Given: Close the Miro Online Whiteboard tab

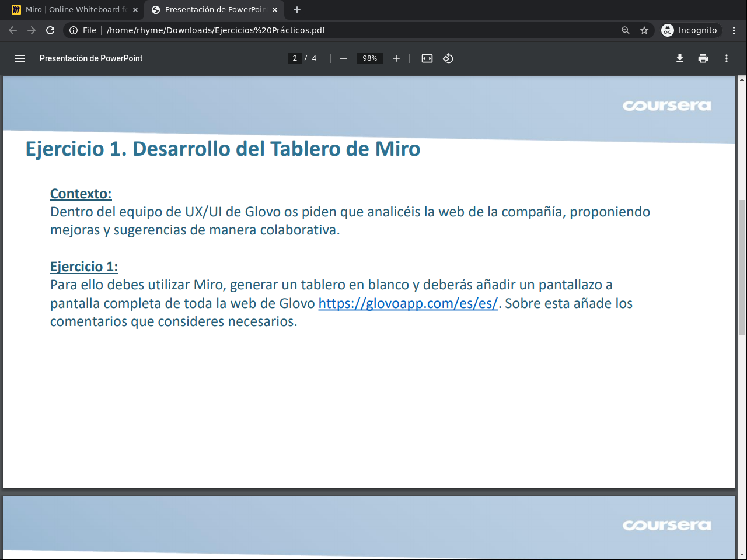Looking at the screenshot, I should (x=135, y=10).
